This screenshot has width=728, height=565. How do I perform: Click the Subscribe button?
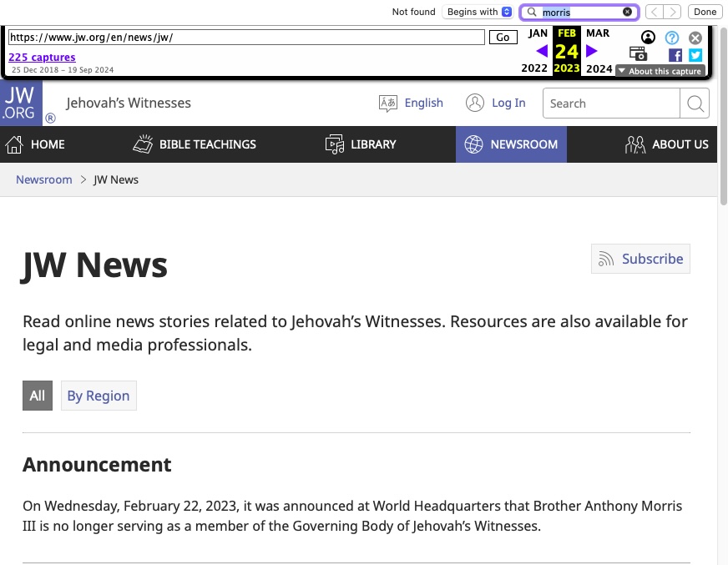tap(640, 259)
